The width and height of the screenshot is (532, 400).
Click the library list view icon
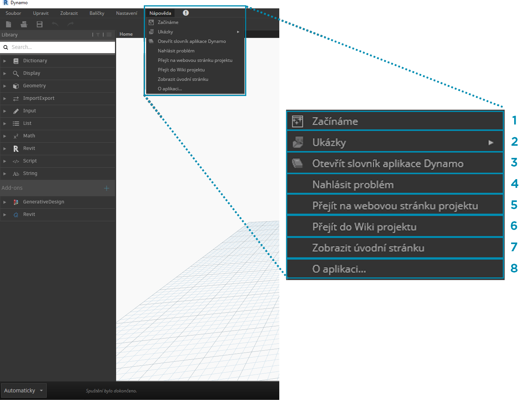coord(109,35)
